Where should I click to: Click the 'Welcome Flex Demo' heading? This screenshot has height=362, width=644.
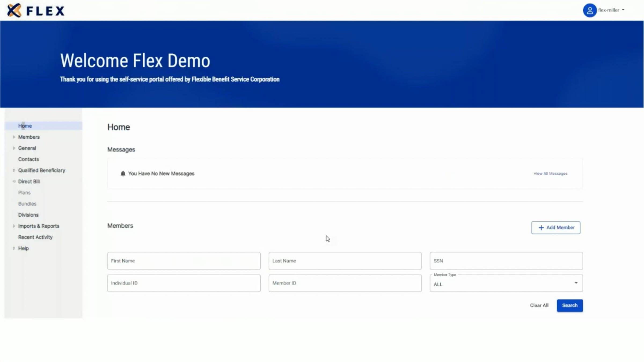point(135,61)
